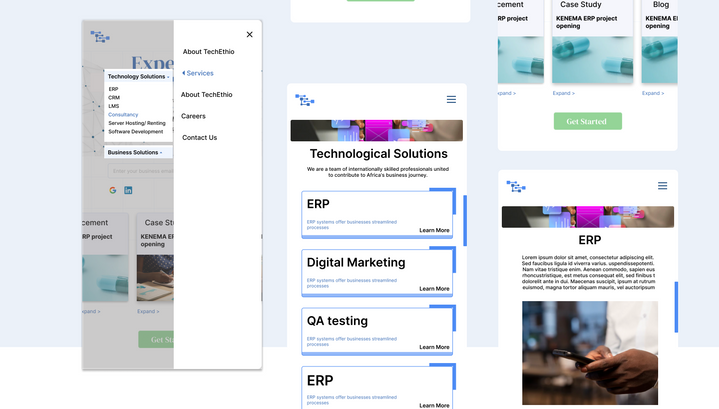Choose LMS in Technology Solutions list

point(114,106)
